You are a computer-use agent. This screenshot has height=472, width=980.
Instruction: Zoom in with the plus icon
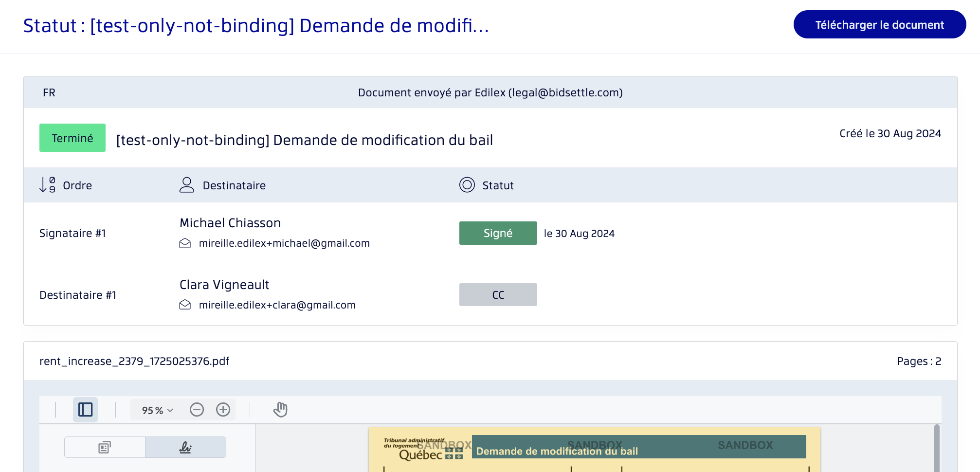(223, 410)
